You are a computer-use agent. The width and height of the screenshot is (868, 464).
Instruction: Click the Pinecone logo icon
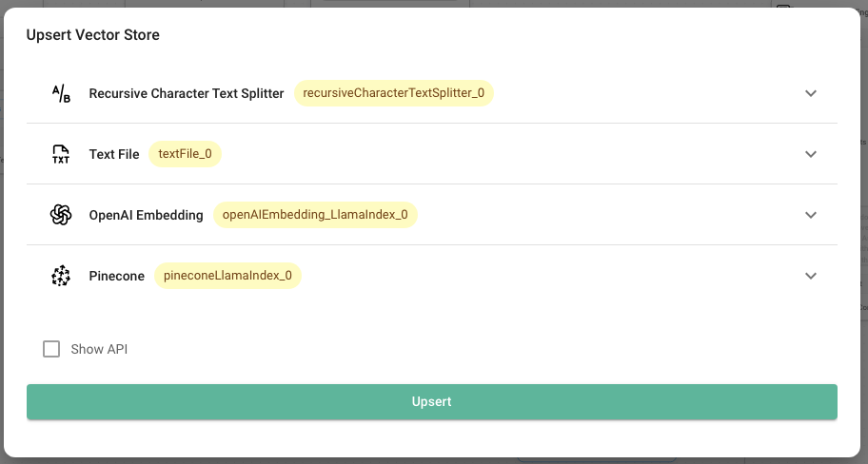click(61, 276)
